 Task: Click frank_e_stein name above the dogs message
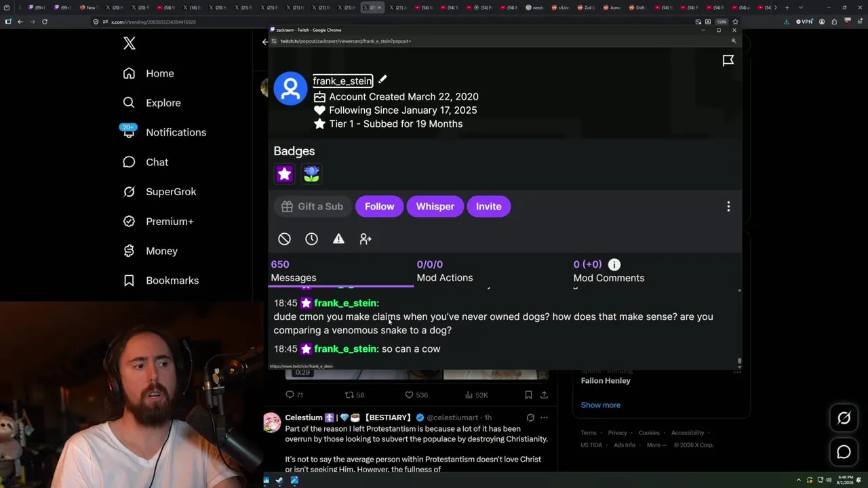345,303
